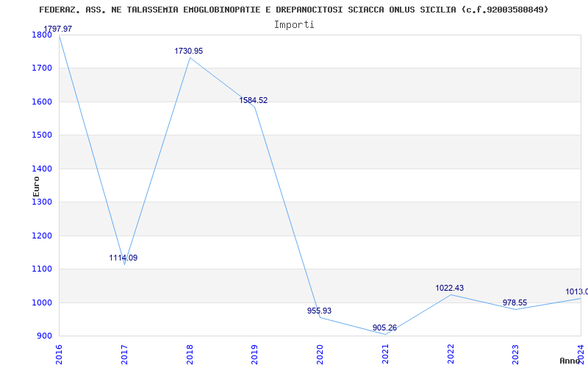
Task: Select the 1584.52 data label
Action: point(254,100)
